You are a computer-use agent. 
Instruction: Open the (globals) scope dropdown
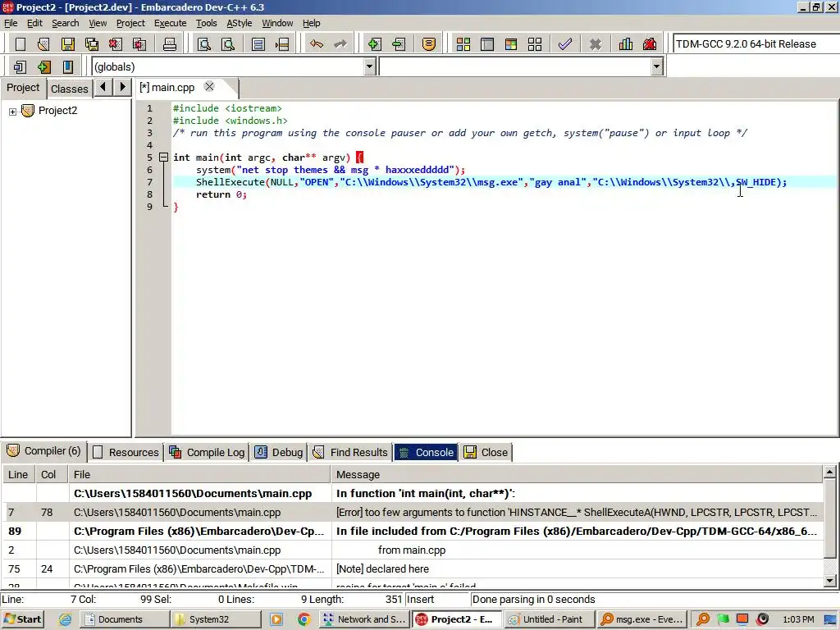tap(369, 66)
